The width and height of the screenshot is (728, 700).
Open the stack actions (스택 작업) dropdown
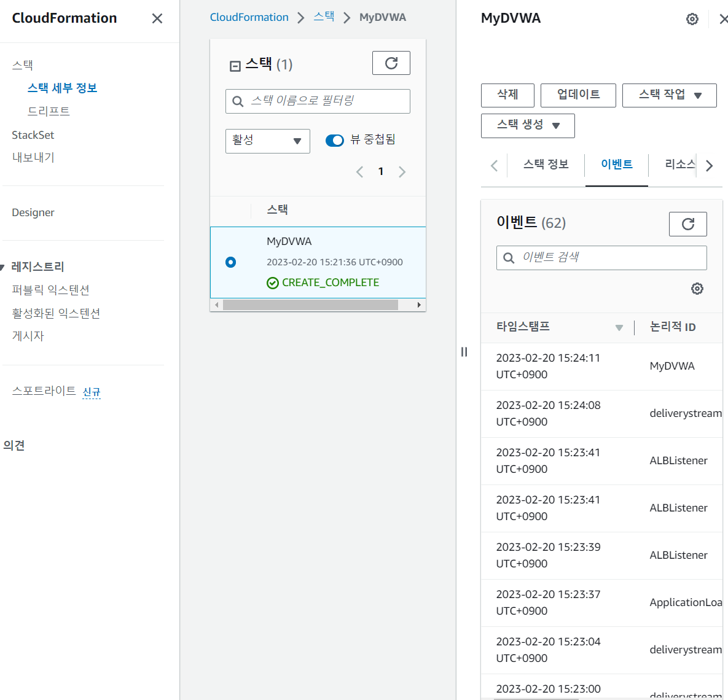(x=669, y=95)
